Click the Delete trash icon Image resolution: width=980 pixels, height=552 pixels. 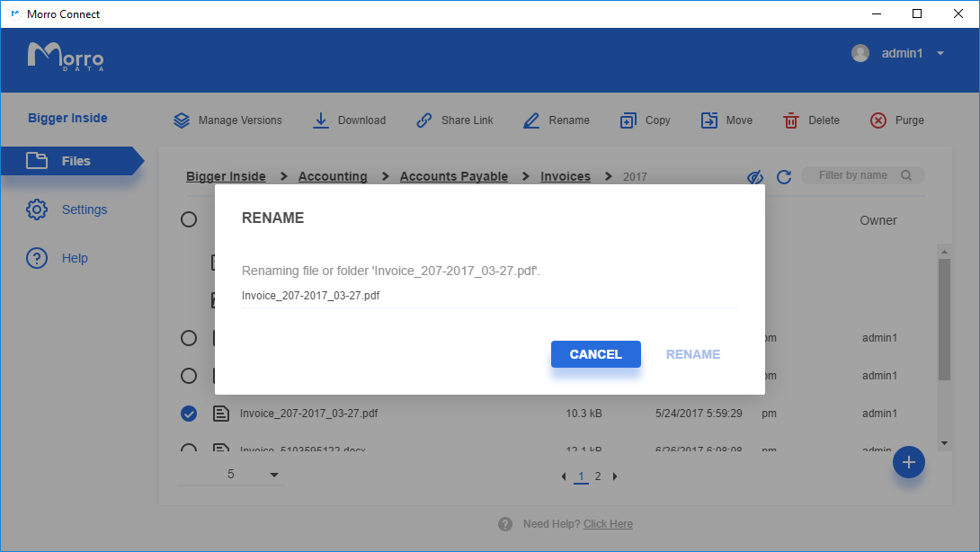pos(790,120)
